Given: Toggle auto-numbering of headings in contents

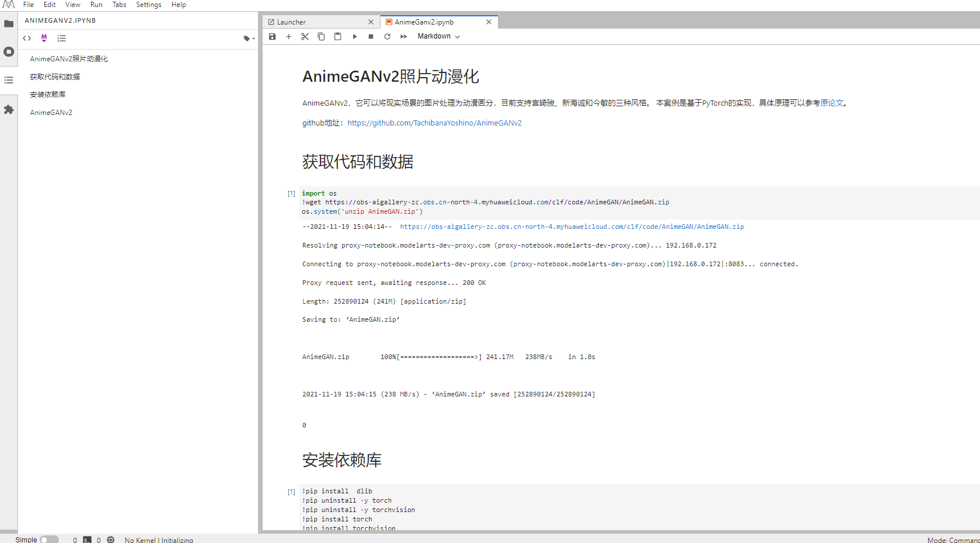Looking at the screenshot, I should 61,39.
